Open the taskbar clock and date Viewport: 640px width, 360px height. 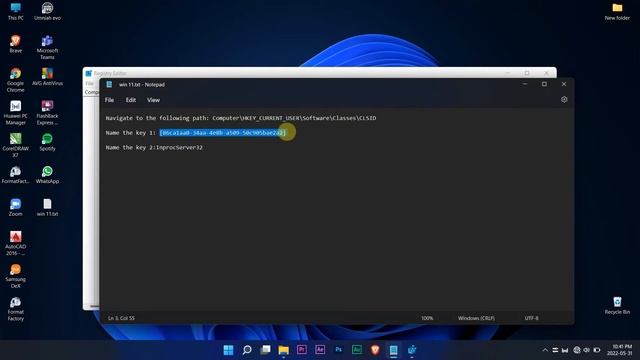pyautogui.click(x=619, y=350)
